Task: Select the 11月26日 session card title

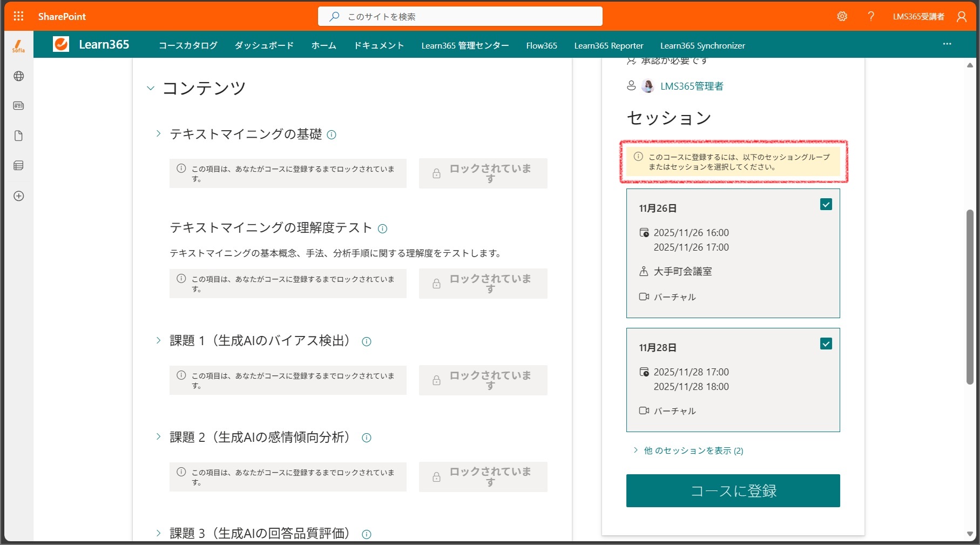Action: click(658, 208)
